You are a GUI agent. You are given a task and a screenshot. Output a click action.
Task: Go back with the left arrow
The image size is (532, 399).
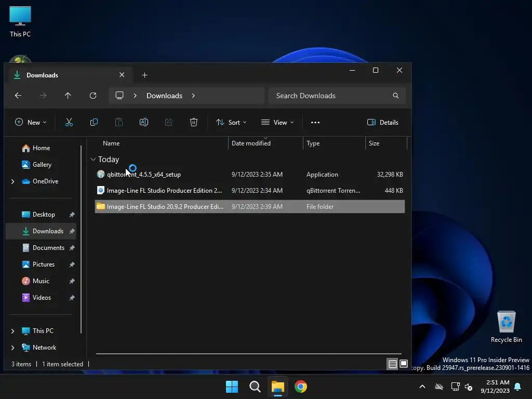click(x=18, y=96)
